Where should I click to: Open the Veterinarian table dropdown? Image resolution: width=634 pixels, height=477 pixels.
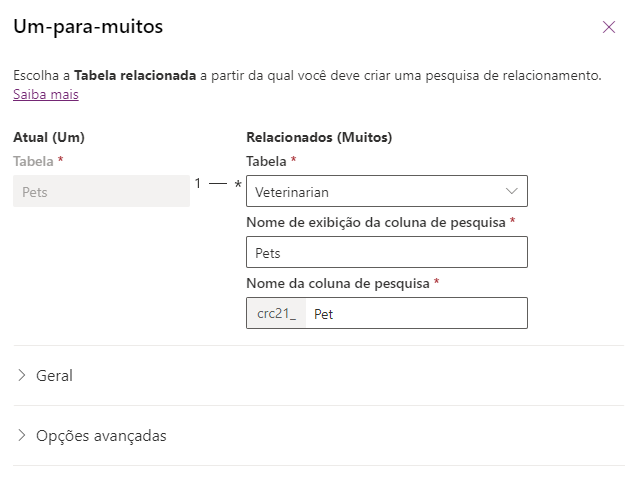tap(387, 191)
